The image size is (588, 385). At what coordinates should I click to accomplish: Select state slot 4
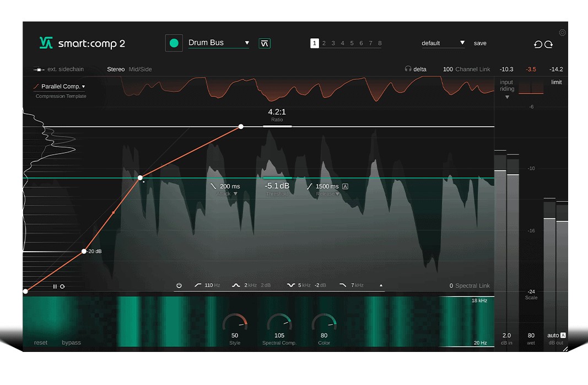[342, 43]
